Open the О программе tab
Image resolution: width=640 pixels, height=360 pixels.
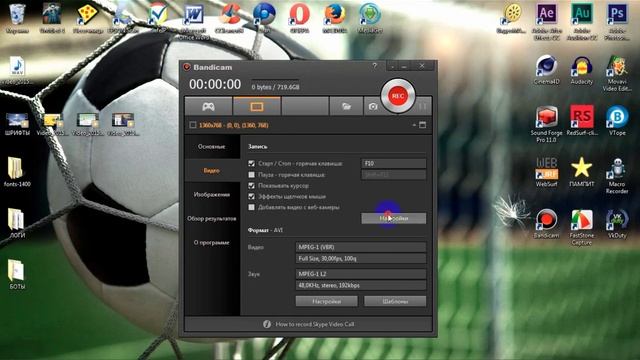[x=212, y=243]
